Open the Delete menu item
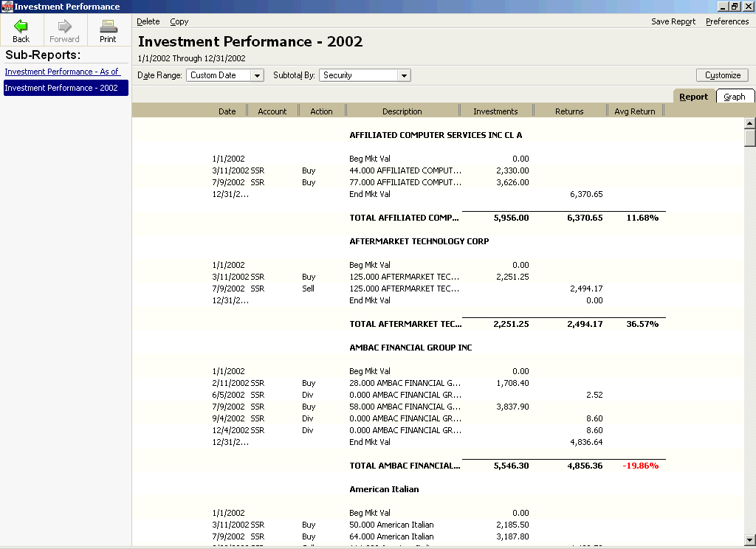Image resolution: width=756 pixels, height=549 pixels. (148, 21)
